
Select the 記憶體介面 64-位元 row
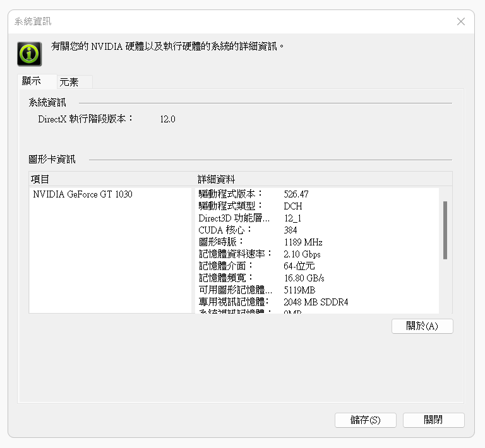point(317,266)
